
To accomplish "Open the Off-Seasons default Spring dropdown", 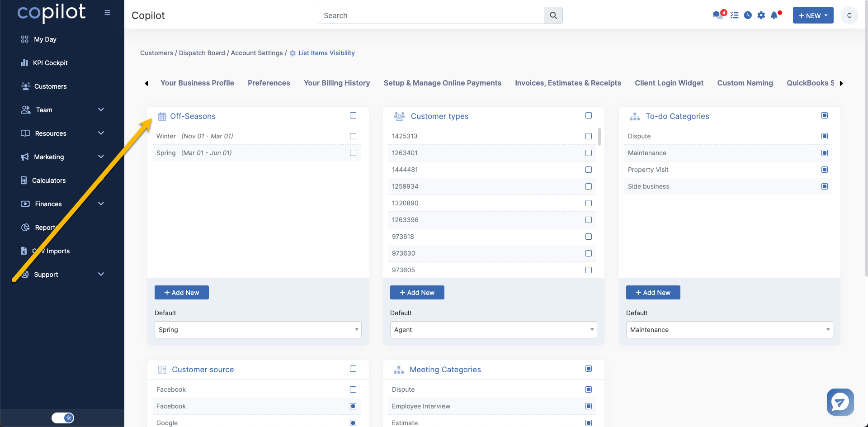I will 258,330.
